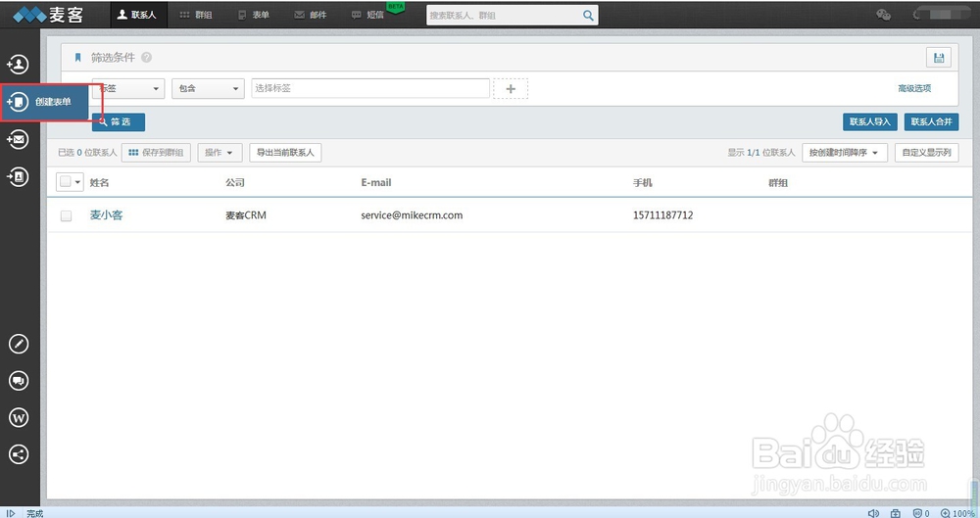The image size is (980, 518).
Task: Click the 选择标签 input field
Action: (x=370, y=88)
